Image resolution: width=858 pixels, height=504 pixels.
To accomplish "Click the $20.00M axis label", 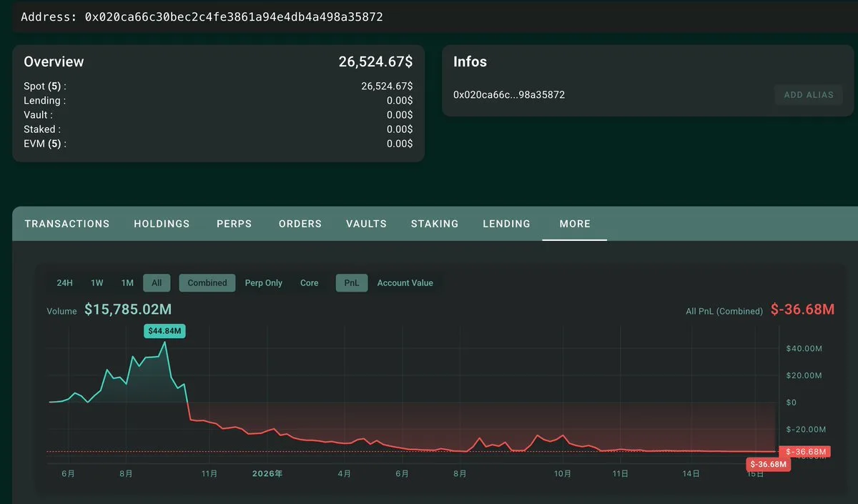I will tap(804, 376).
